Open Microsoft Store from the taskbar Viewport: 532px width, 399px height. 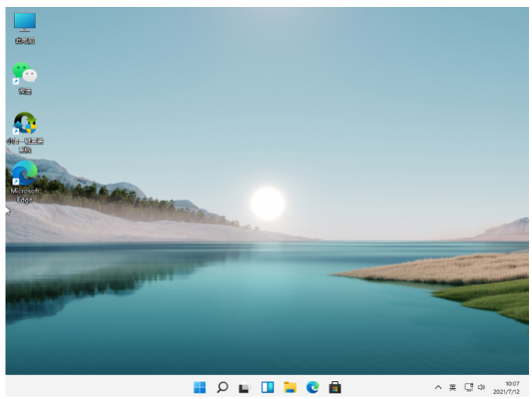click(x=335, y=386)
